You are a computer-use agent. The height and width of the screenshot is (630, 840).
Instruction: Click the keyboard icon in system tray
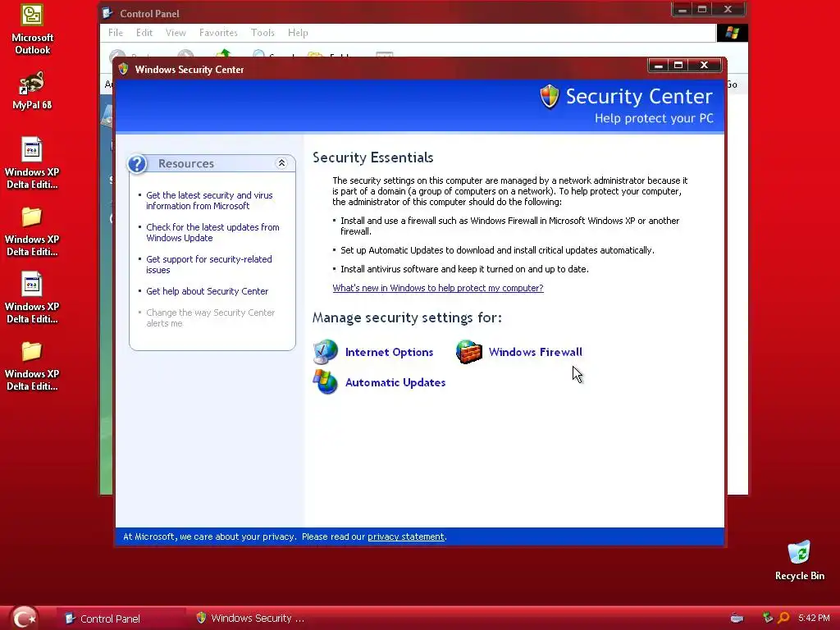click(737, 619)
